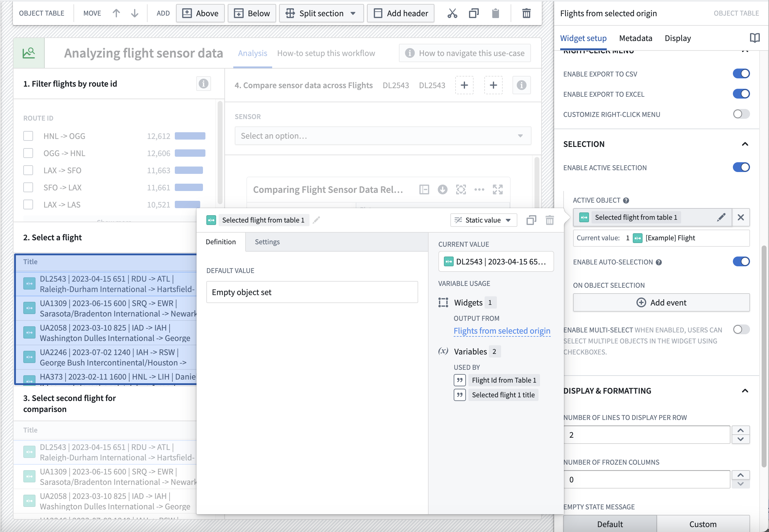The height and width of the screenshot is (532, 769).
Task: Open the Display tab
Action: pyautogui.click(x=678, y=38)
